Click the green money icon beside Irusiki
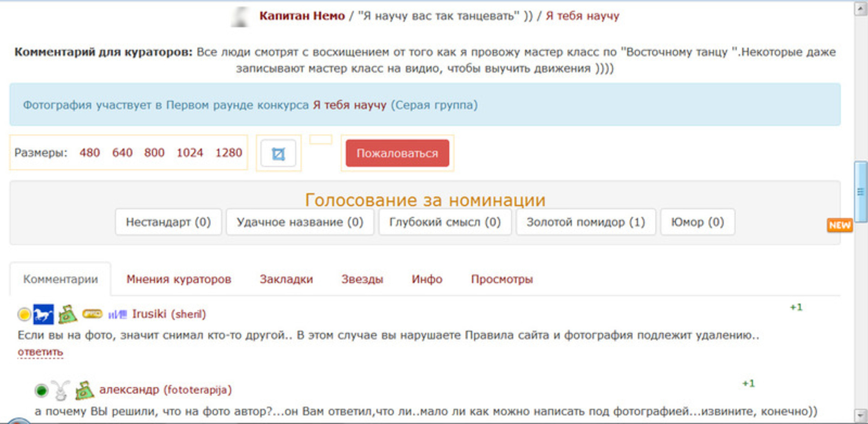This screenshot has width=868, height=424. [68, 314]
